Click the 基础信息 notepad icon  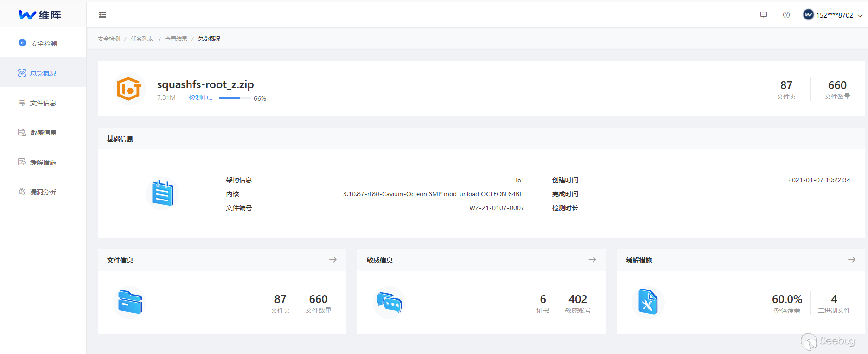(162, 193)
